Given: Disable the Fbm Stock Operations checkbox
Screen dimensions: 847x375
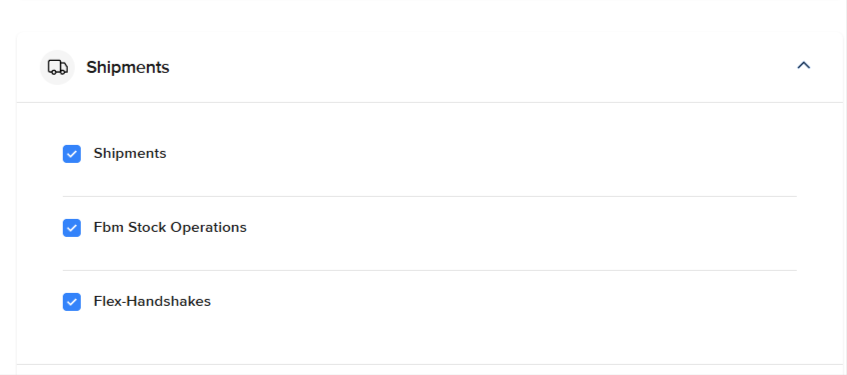Looking at the screenshot, I should click(72, 228).
